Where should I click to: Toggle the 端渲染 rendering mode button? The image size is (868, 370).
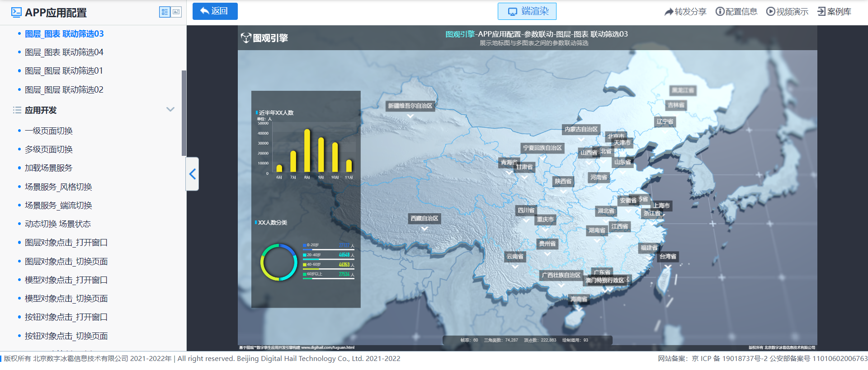click(x=527, y=11)
